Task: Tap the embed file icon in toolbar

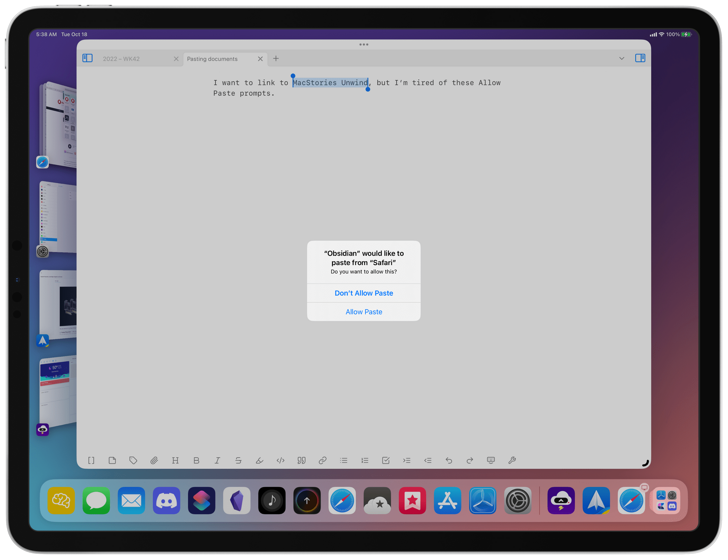Action: pos(112,461)
